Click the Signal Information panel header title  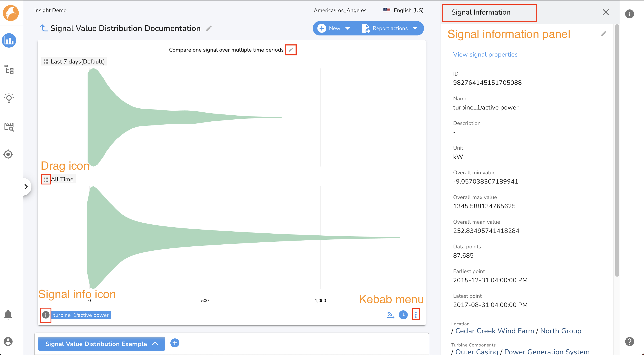coord(481,12)
